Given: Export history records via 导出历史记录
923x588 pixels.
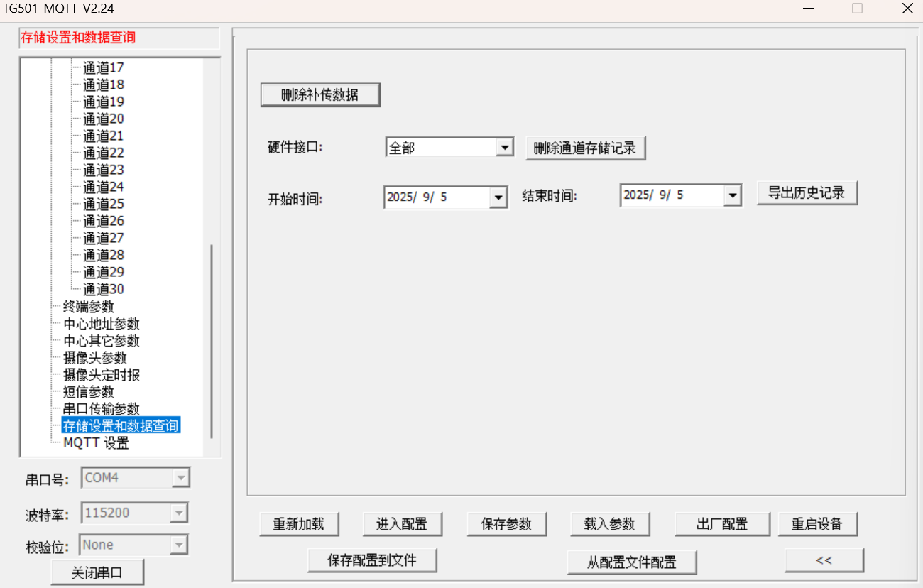Looking at the screenshot, I should (x=807, y=192).
